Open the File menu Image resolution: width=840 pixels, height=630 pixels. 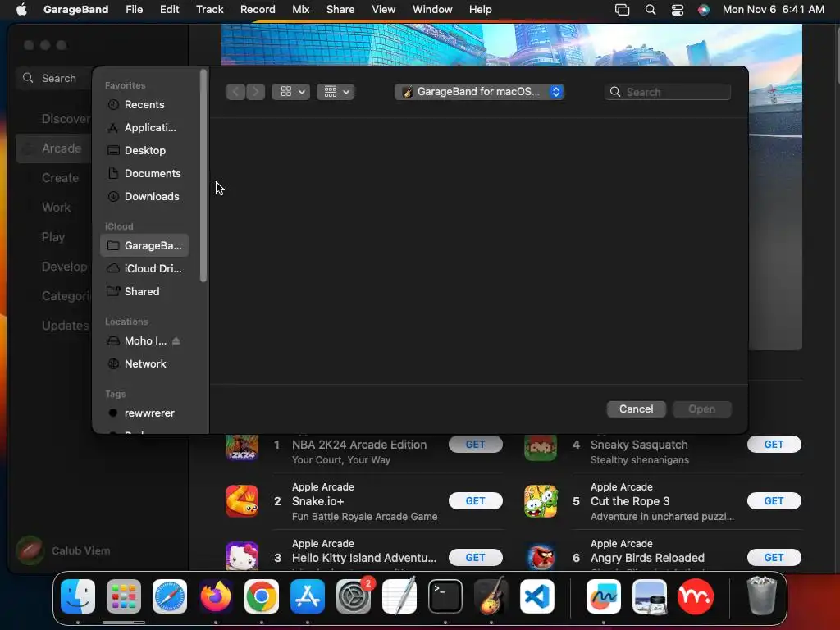click(134, 9)
